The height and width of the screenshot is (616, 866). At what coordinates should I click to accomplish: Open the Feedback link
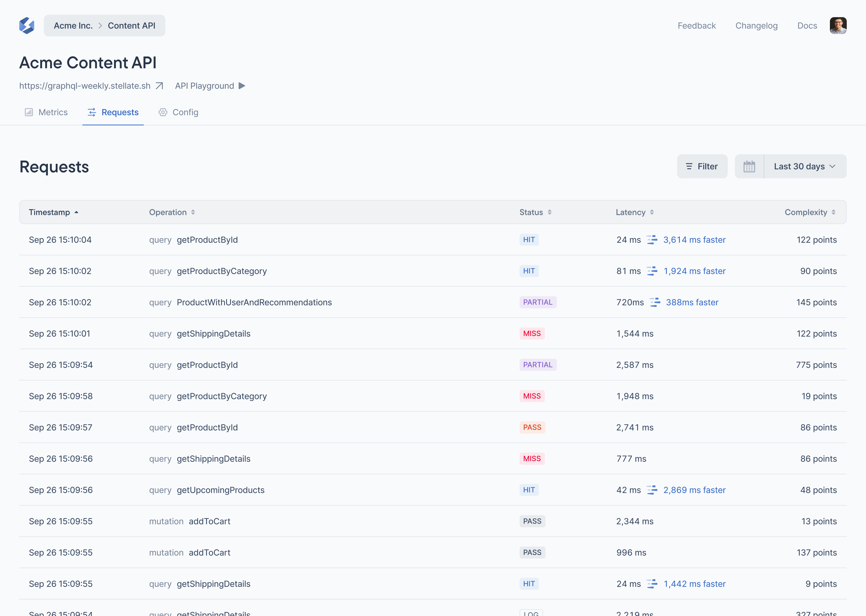click(x=697, y=26)
